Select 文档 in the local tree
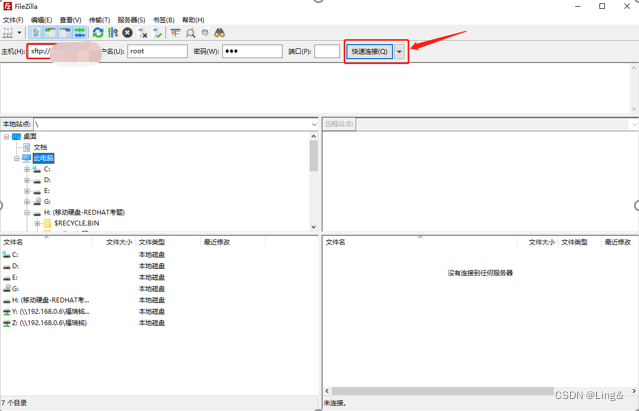Screen dimensions: 639x411 coord(40,147)
